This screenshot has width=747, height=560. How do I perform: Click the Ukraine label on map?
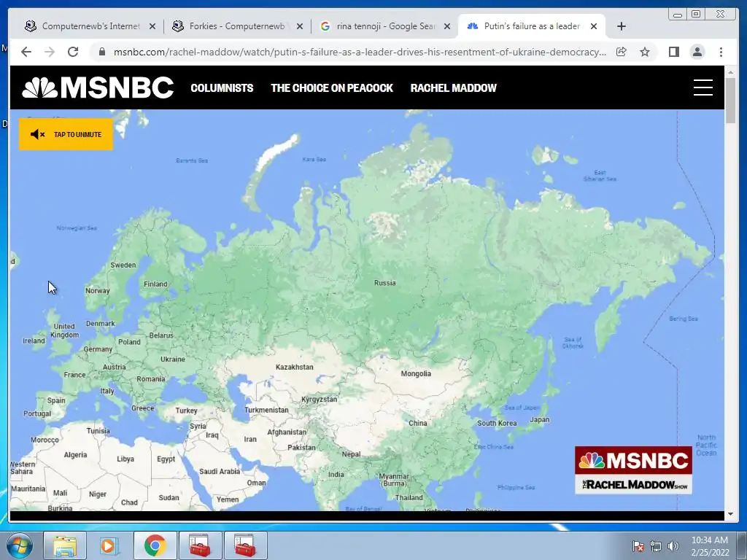(x=172, y=359)
